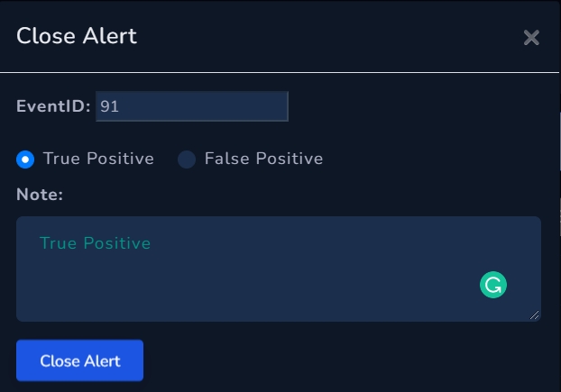The height and width of the screenshot is (392, 561).
Task: Click the filled dot of the selected radio
Action: click(x=25, y=160)
